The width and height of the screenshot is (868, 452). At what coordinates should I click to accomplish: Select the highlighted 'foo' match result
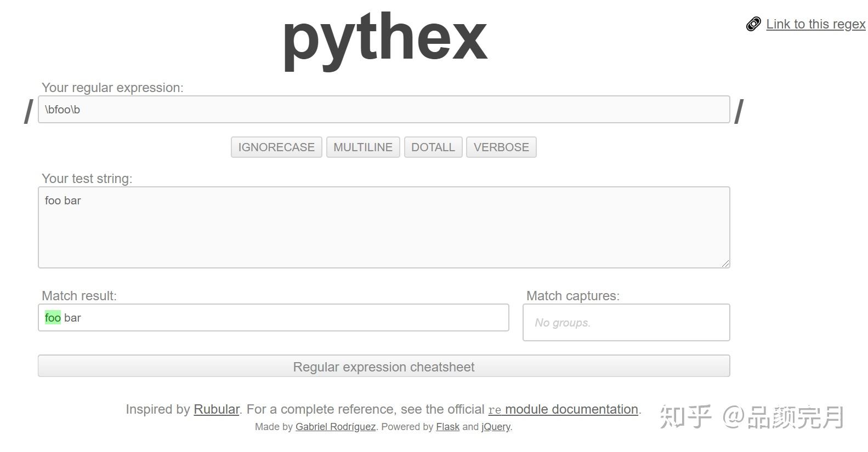[x=52, y=317]
